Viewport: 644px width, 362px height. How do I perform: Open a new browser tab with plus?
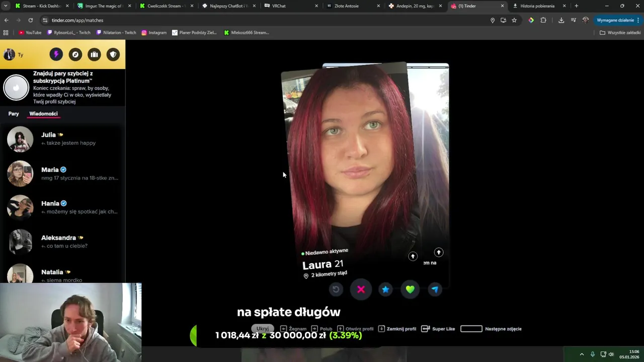tap(576, 6)
